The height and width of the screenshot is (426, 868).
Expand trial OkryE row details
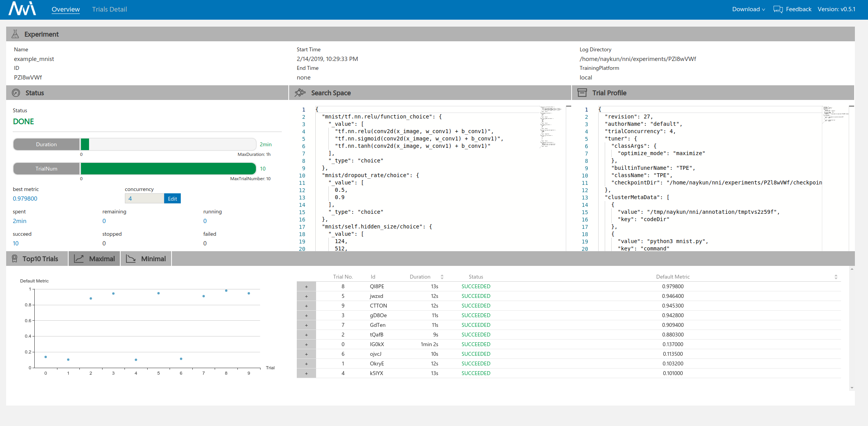(x=306, y=363)
